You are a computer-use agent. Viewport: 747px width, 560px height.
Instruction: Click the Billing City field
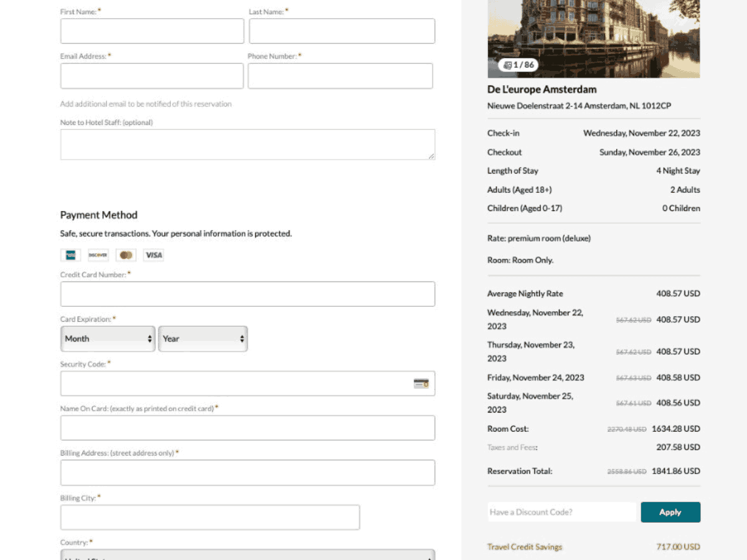(210, 517)
